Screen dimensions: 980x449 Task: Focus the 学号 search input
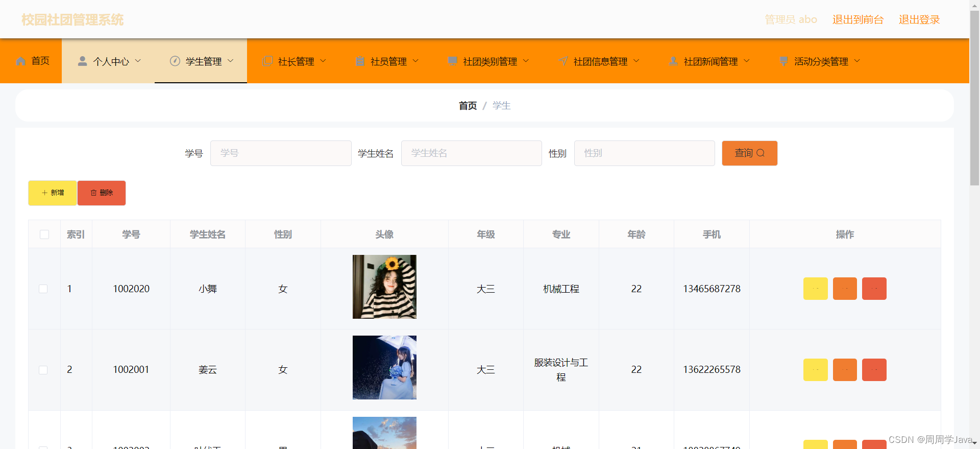281,153
